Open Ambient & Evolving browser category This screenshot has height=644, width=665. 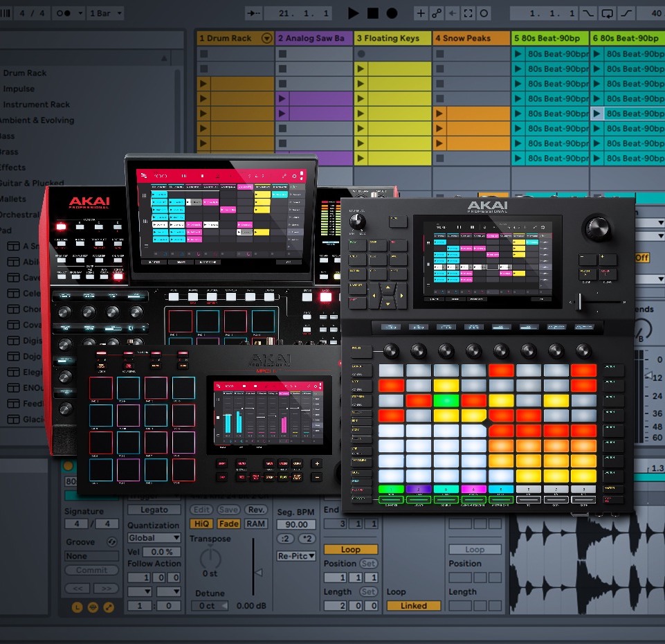tap(37, 120)
